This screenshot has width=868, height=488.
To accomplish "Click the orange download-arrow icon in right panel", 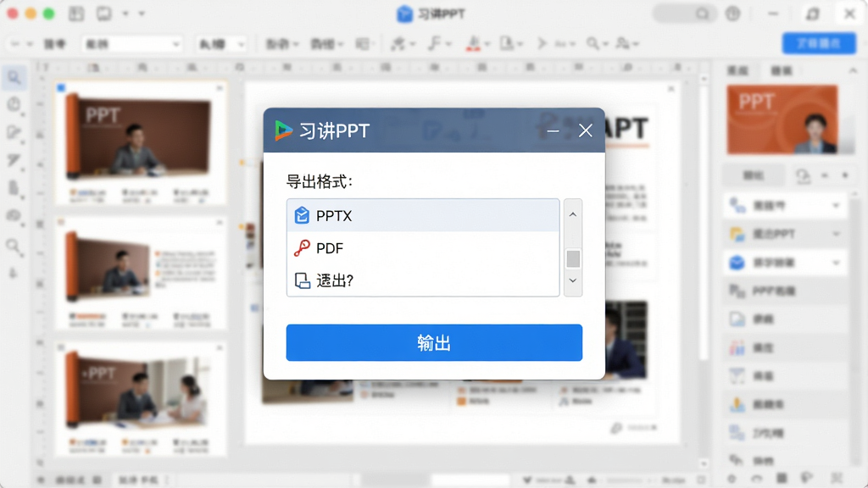I will click(x=737, y=404).
